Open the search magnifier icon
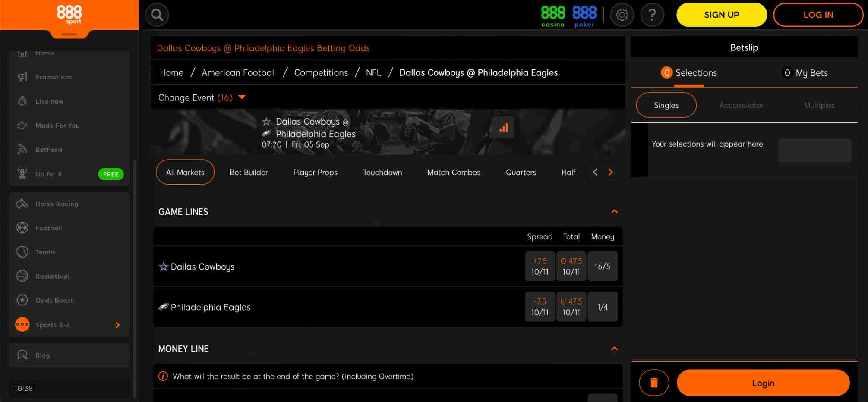868x402 pixels. point(157,15)
